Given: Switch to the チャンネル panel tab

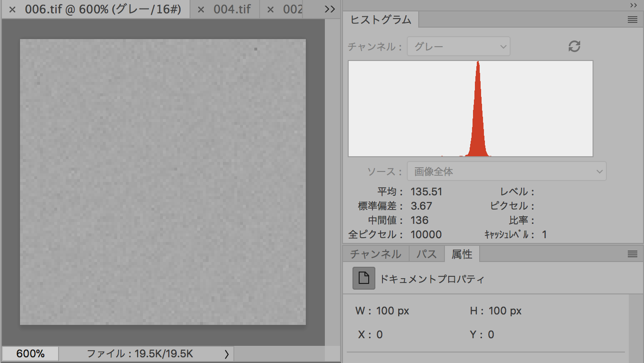Looking at the screenshot, I should (x=375, y=254).
